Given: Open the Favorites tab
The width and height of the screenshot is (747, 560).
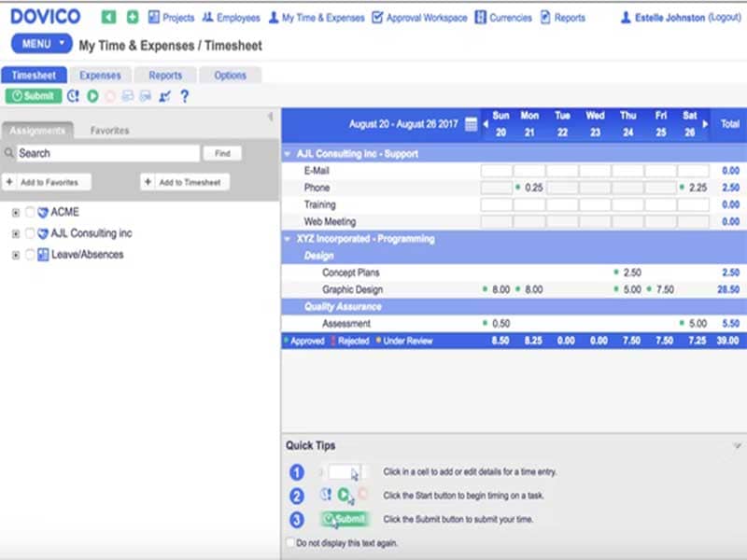Looking at the screenshot, I should [109, 131].
